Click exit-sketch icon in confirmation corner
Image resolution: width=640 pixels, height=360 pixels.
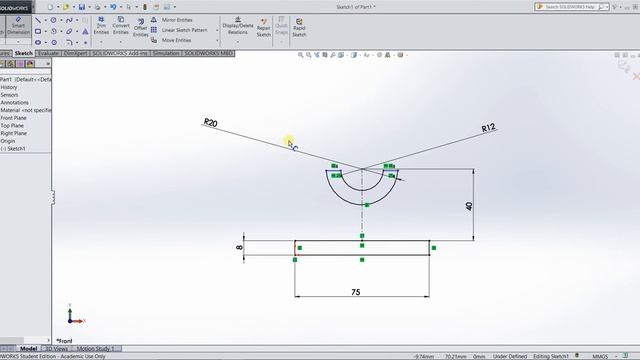[x=623, y=67]
